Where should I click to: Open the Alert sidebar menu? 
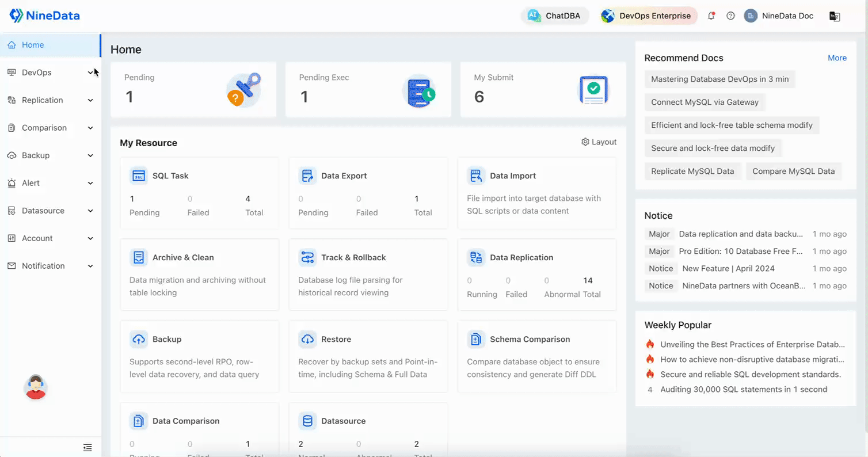[x=51, y=183]
